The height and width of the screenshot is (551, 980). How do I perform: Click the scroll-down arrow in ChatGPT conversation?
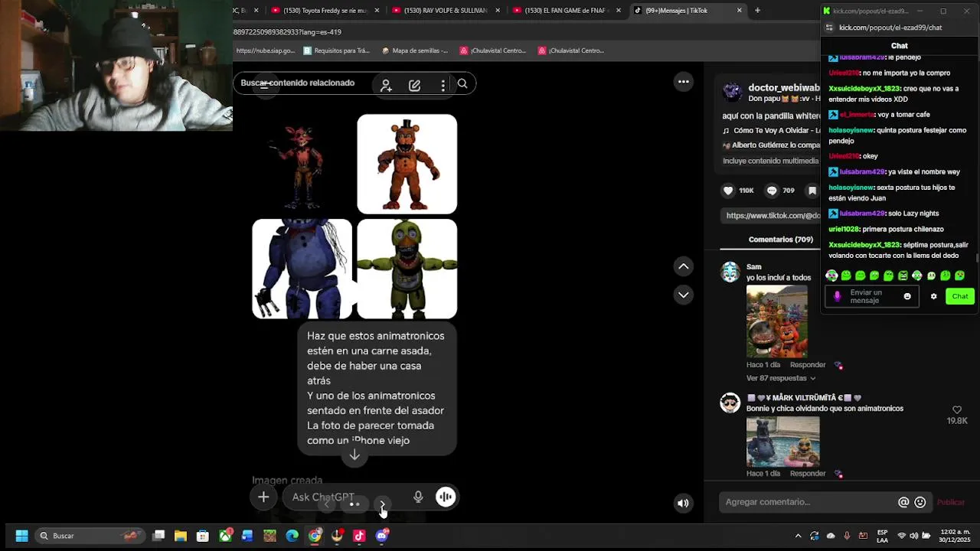click(354, 455)
